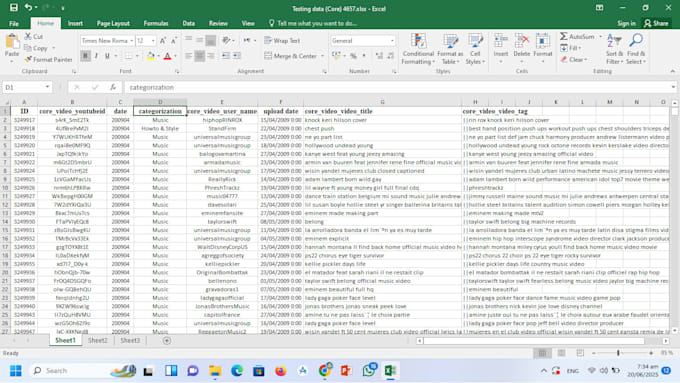
Task: Toggle Underline formatting
Action: (x=107, y=56)
